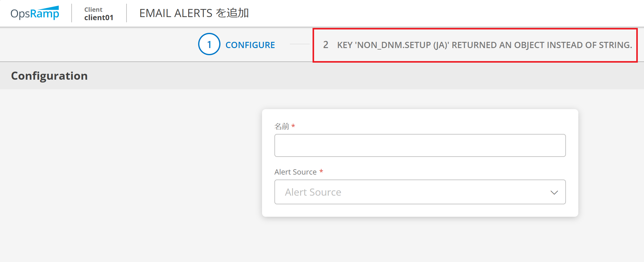Screen dimensions: 644x262
Task: Select the step 1 circle icon
Action: pyautogui.click(x=209, y=44)
